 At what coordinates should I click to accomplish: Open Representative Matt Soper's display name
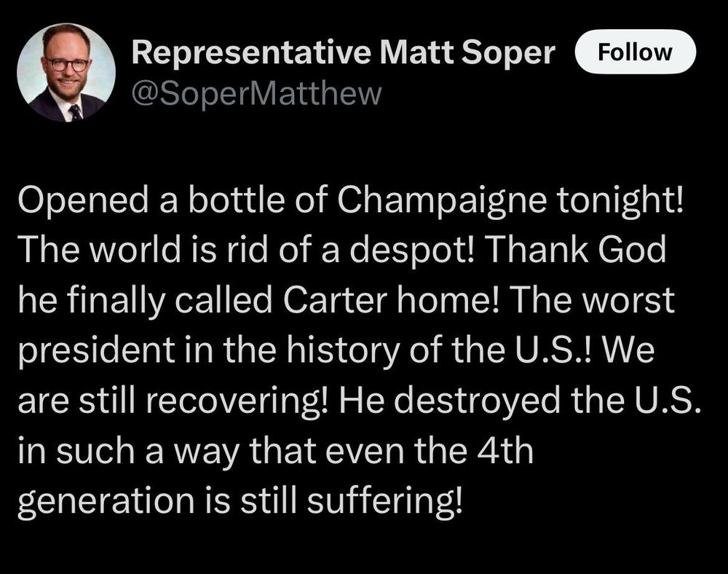pyautogui.click(x=343, y=52)
